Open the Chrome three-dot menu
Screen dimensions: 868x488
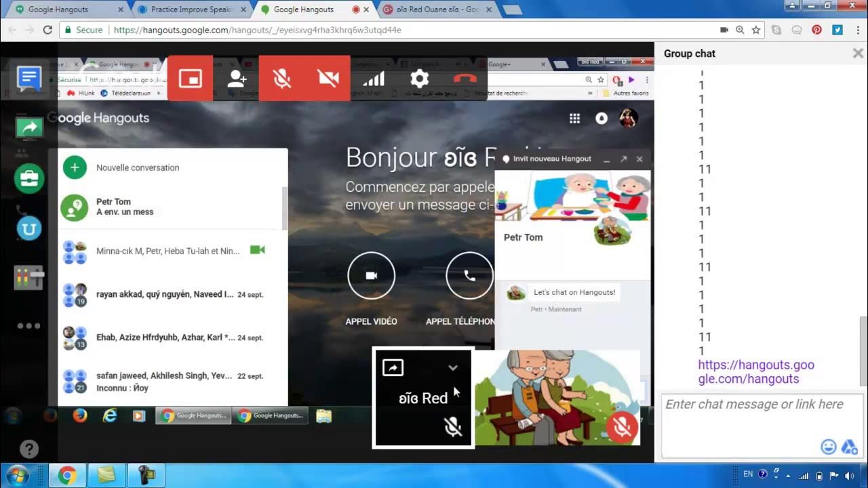857,30
